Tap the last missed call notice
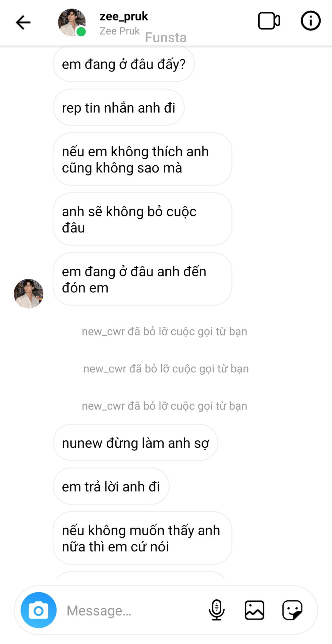This screenshot has height=644, width=332. (165, 406)
